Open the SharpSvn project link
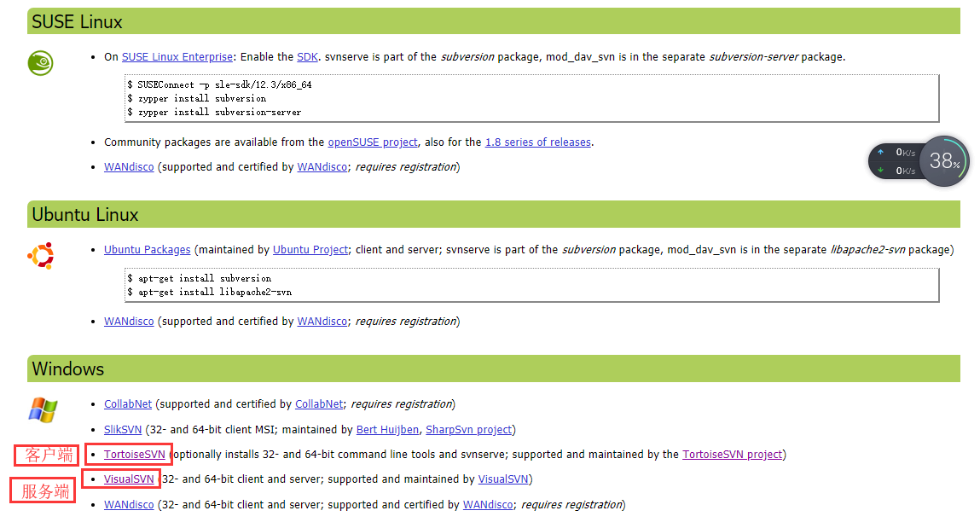The height and width of the screenshot is (528, 980). (469, 430)
